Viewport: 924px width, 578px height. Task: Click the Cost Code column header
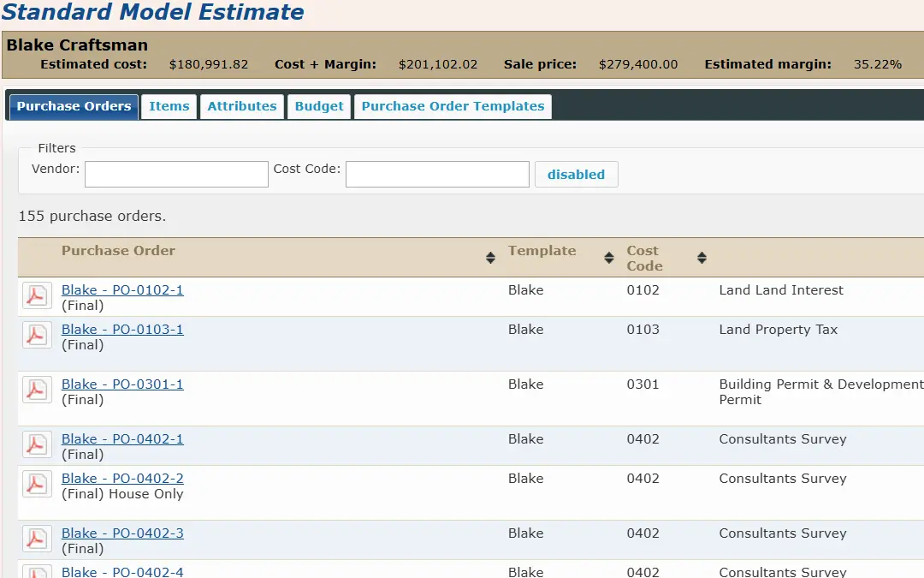(x=645, y=259)
